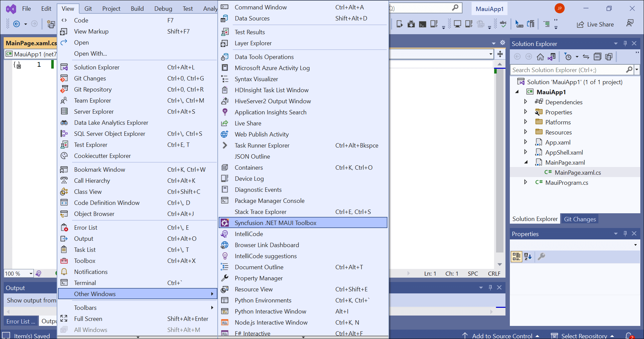Click Collapse All in Solution Explorer toolbar
Viewport: 644px width, 339px height.
pyautogui.click(x=597, y=57)
